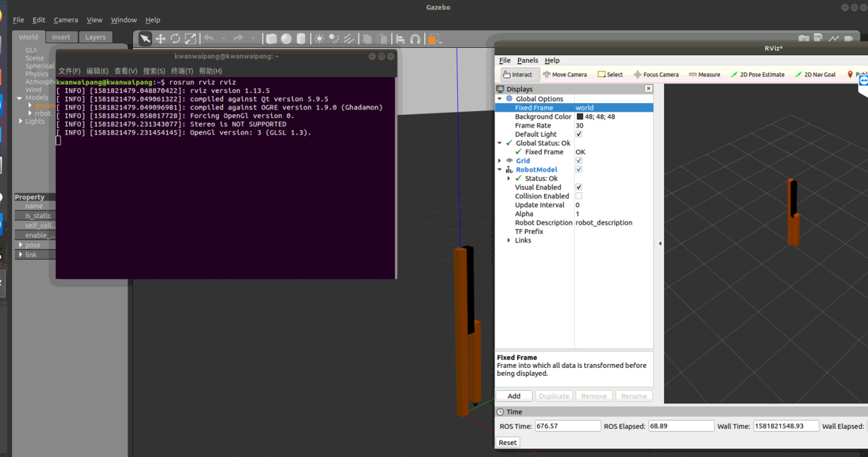Screen dimensions: 868x457
Task: Click Gazebo paste icon
Action: (382, 39)
